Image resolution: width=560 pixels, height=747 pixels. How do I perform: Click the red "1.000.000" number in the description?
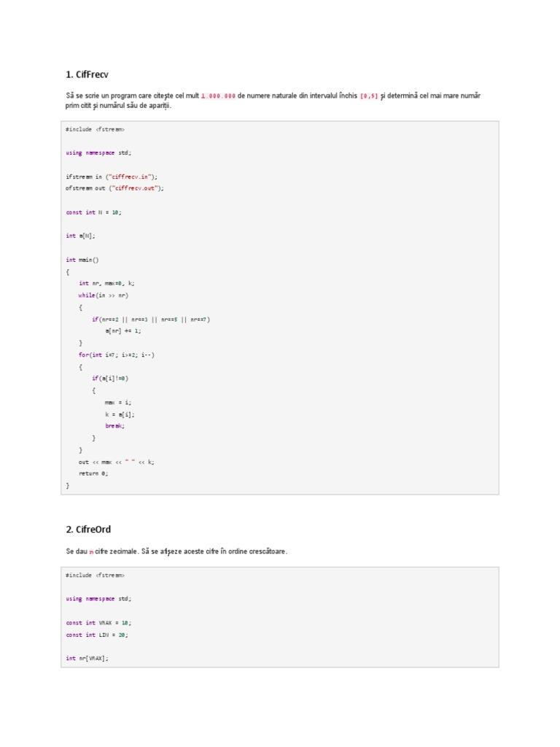tap(218, 96)
